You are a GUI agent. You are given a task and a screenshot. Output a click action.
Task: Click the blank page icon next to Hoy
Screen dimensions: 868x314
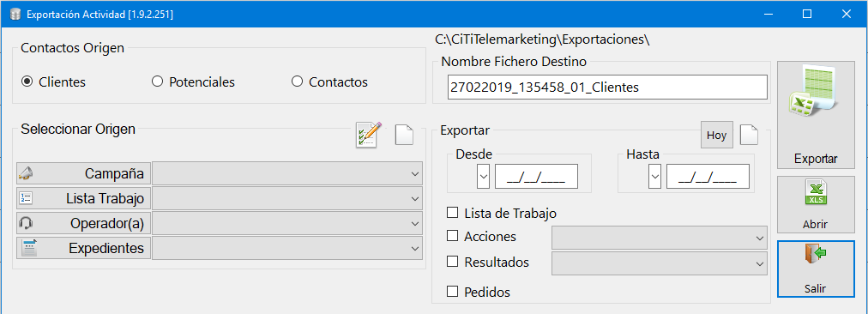pos(750,135)
